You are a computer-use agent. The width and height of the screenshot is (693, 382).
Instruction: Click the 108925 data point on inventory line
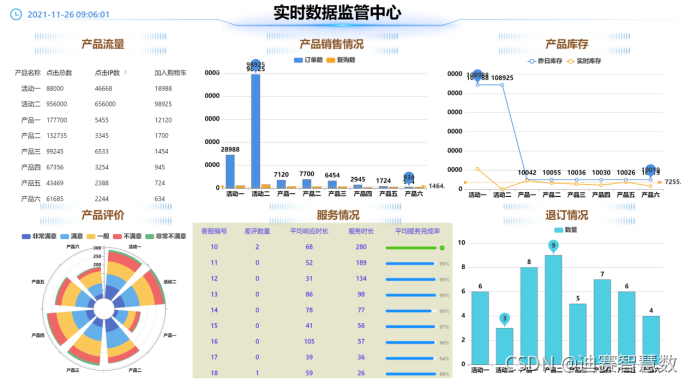(502, 85)
